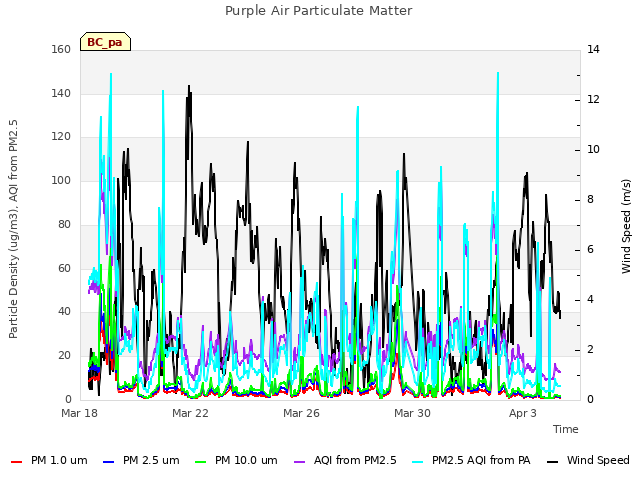
Task: Click the left axis value 100
Action: 61,180
